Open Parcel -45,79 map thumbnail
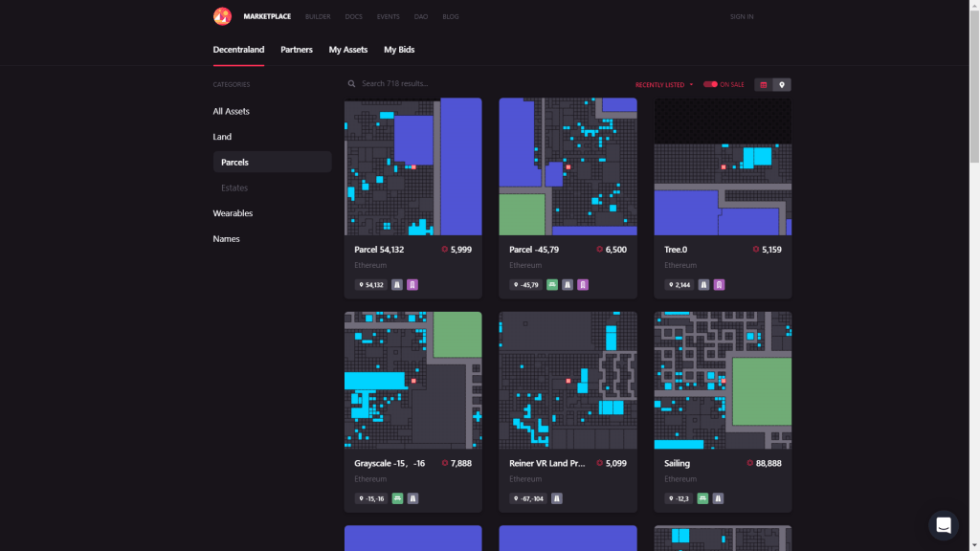The width and height of the screenshot is (980, 551). coord(568,166)
